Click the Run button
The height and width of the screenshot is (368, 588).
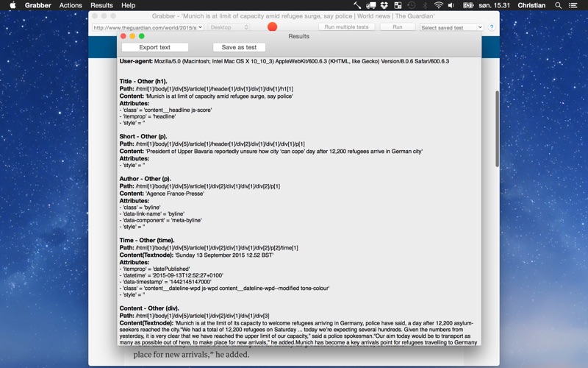point(398,27)
